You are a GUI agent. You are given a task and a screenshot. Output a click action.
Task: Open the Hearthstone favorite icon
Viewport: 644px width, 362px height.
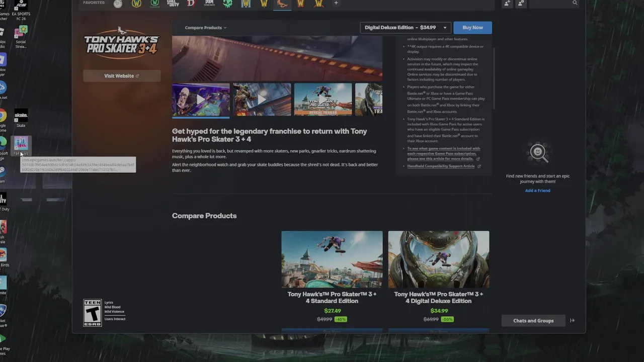118,4
